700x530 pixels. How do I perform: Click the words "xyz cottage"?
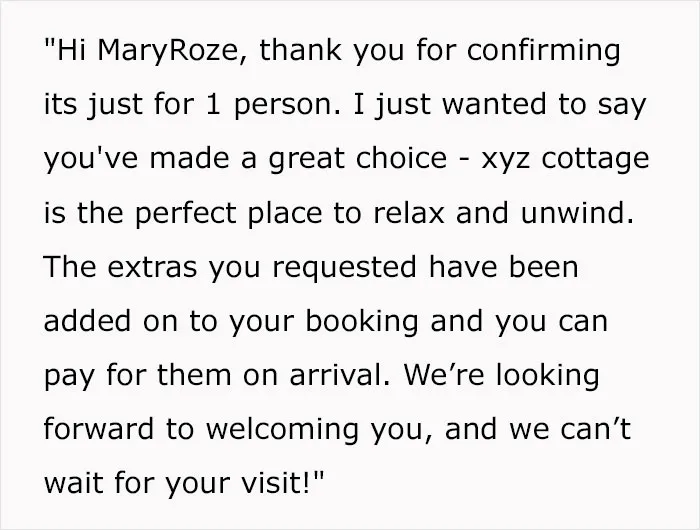click(x=565, y=159)
